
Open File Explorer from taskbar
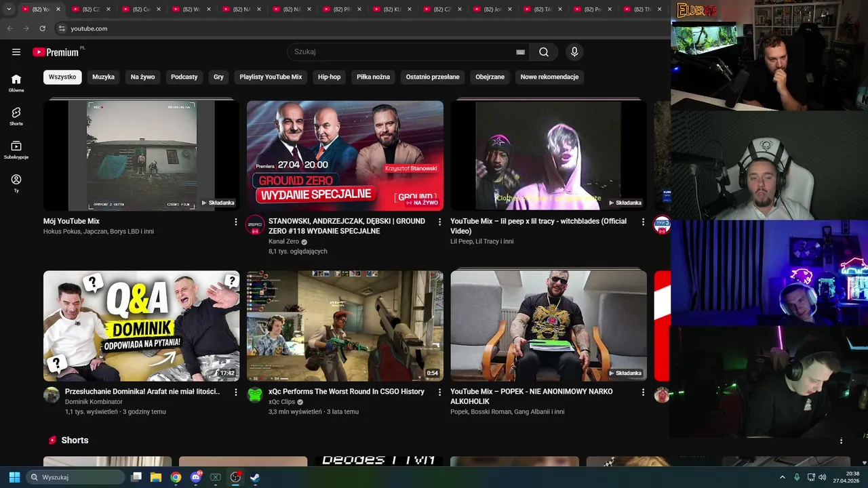(156, 477)
